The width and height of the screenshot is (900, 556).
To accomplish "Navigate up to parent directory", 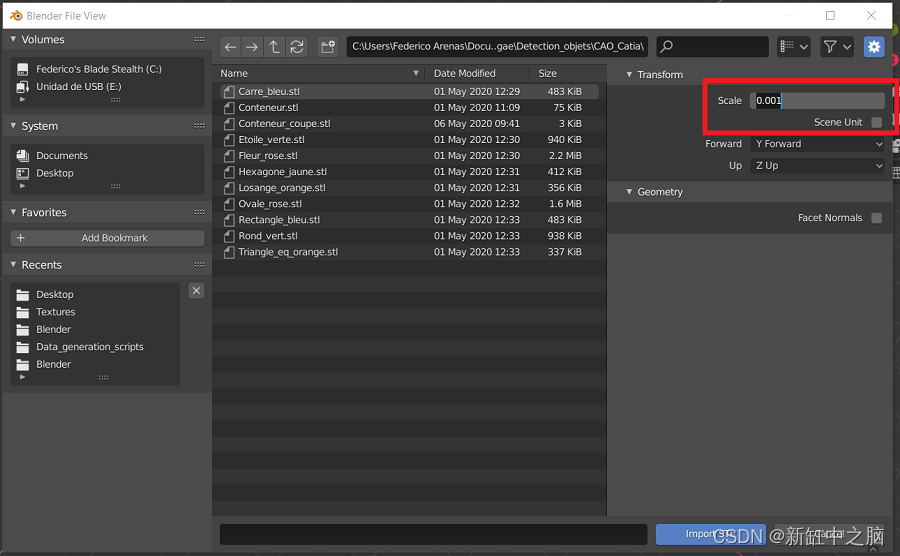I will [274, 46].
